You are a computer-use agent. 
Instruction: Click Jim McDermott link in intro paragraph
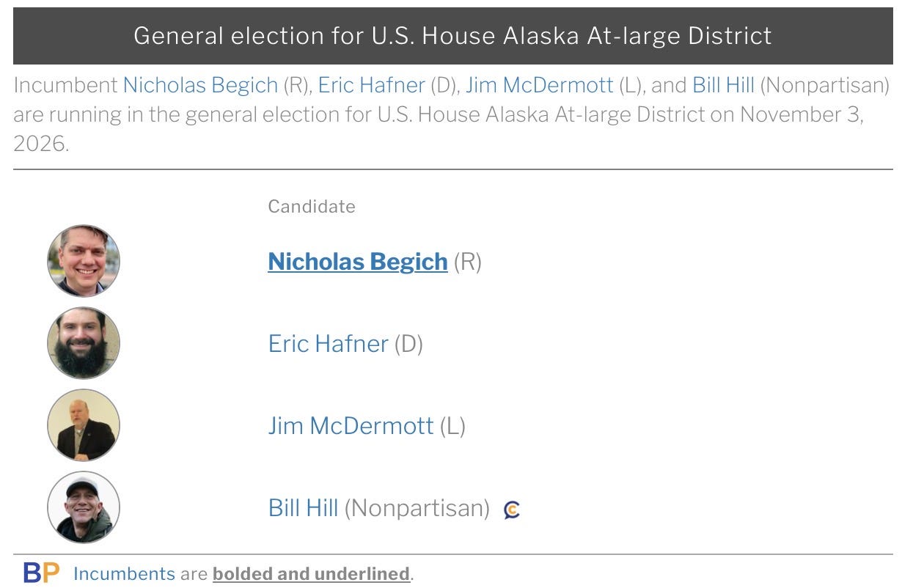click(539, 85)
